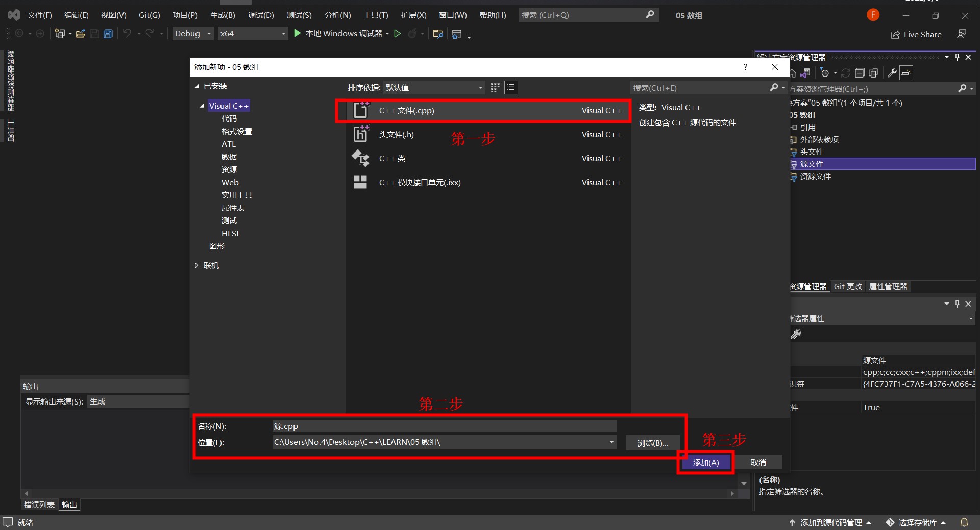Click the dialog search box

pos(708,88)
